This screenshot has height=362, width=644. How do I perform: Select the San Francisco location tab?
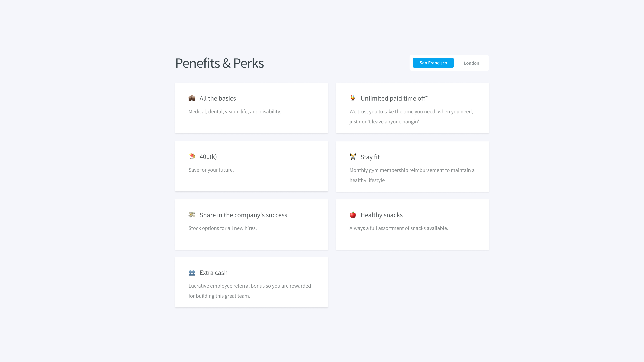(433, 63)
